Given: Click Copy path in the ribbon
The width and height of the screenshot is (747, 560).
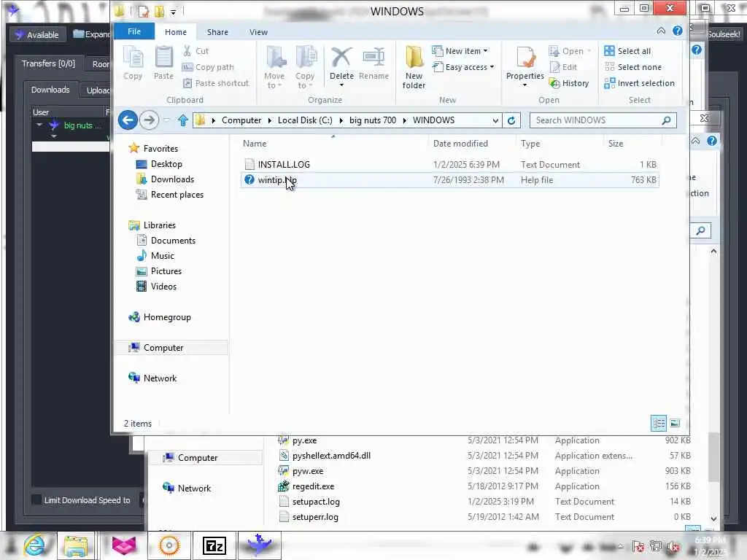Looking at the screenshot, I should 208,67.
